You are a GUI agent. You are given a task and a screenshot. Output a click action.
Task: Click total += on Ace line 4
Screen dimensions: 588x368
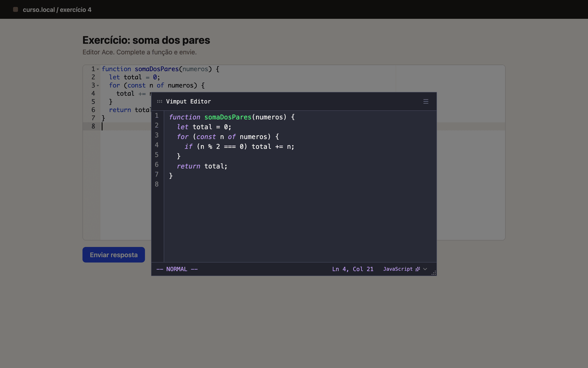[x=131, y=94]
